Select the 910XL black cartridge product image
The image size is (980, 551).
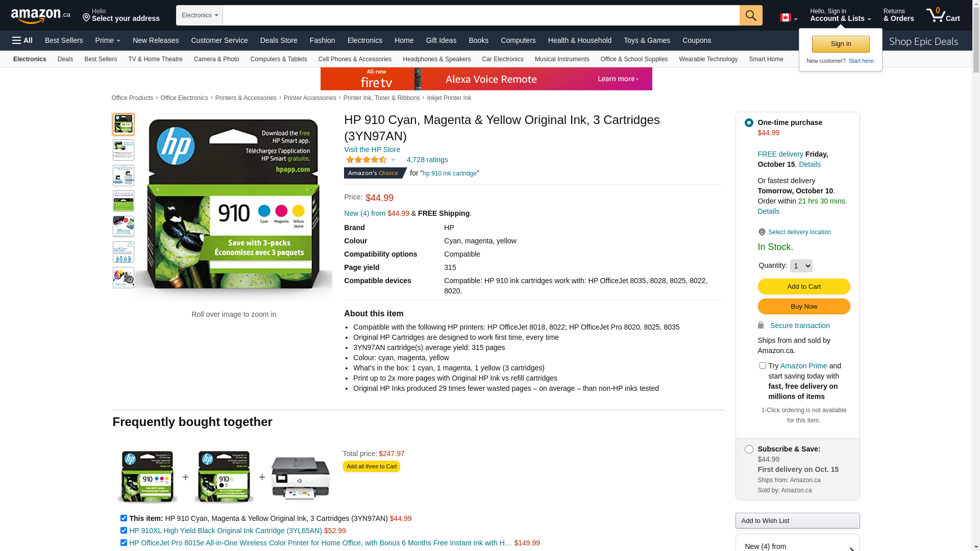pos(224,477)
